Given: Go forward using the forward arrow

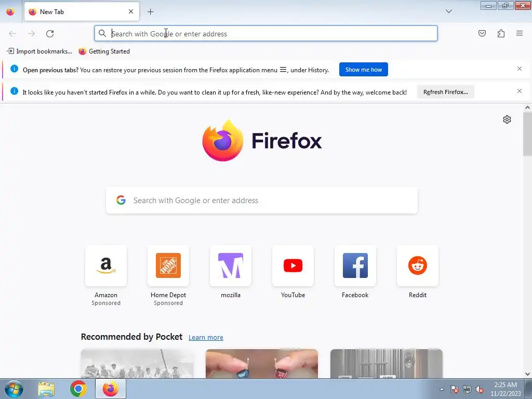Looking at the screenshot, I should tap(31, 34).
